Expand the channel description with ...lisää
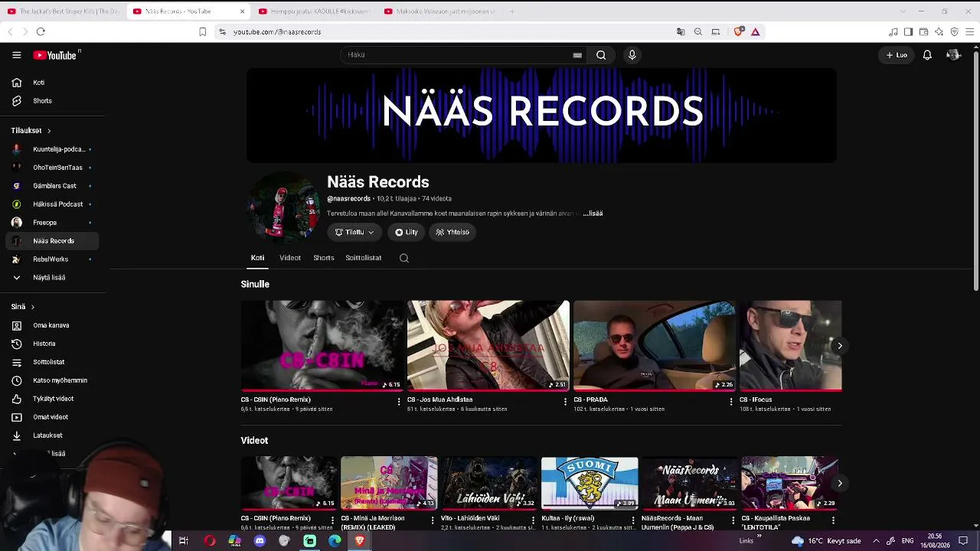 click(593, 214)
